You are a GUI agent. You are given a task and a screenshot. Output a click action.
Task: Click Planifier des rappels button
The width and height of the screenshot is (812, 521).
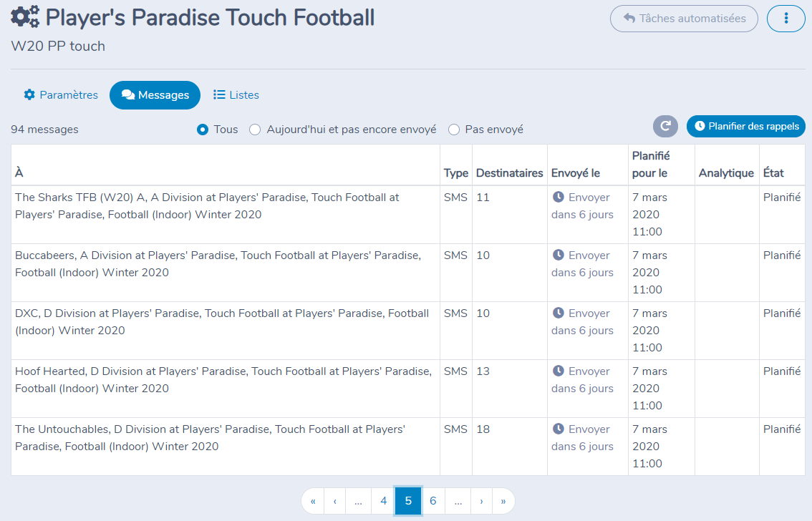[x=745, y=126]
